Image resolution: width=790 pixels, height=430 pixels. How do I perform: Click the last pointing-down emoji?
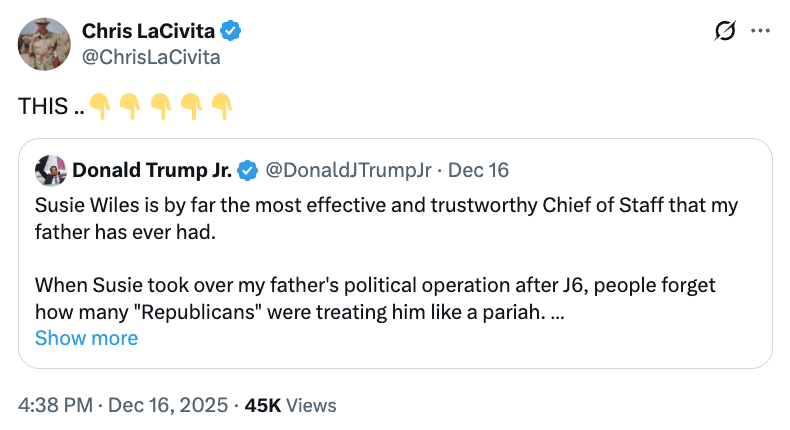click(x=222, y=105)
